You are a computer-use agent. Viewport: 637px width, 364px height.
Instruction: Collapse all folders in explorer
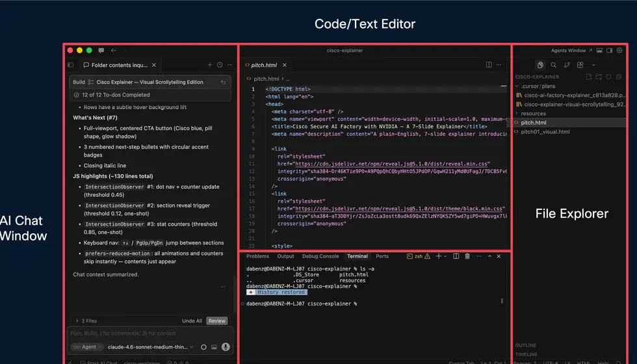(619, 77)
